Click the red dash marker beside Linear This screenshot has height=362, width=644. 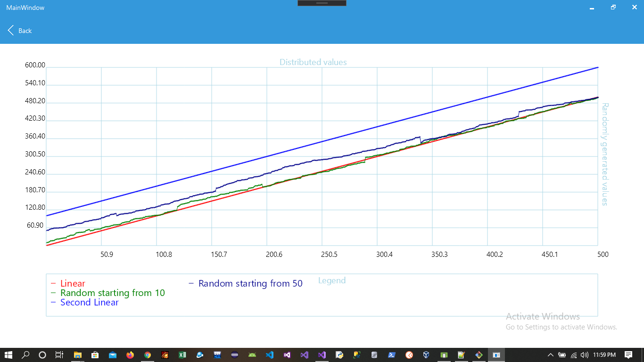point(53,284)
